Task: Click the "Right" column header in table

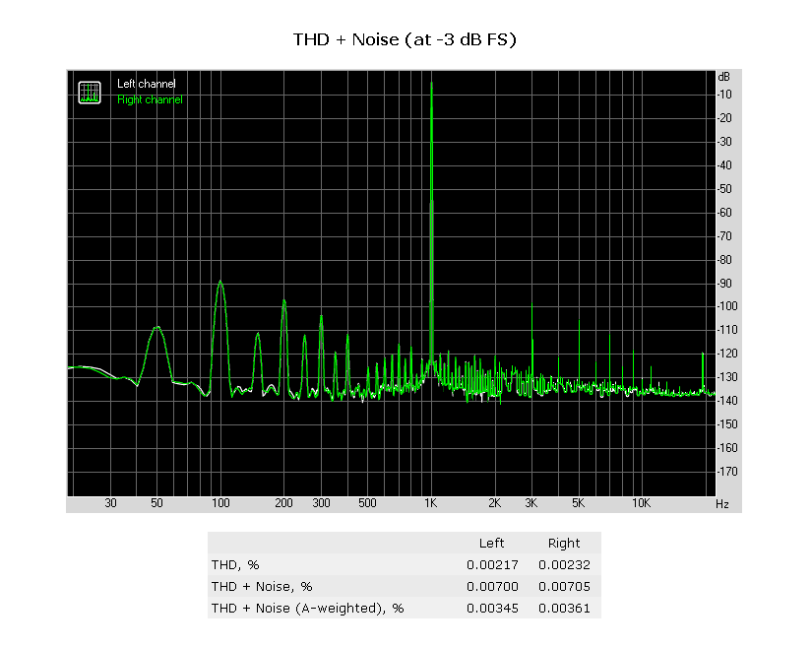Action: [564, 543]
